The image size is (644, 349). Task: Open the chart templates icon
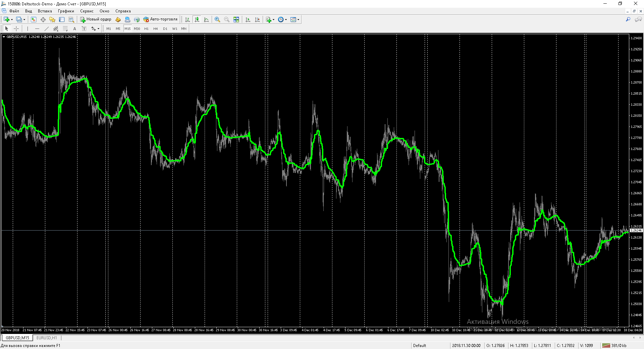pyautogui.click(x=293, y=19)
